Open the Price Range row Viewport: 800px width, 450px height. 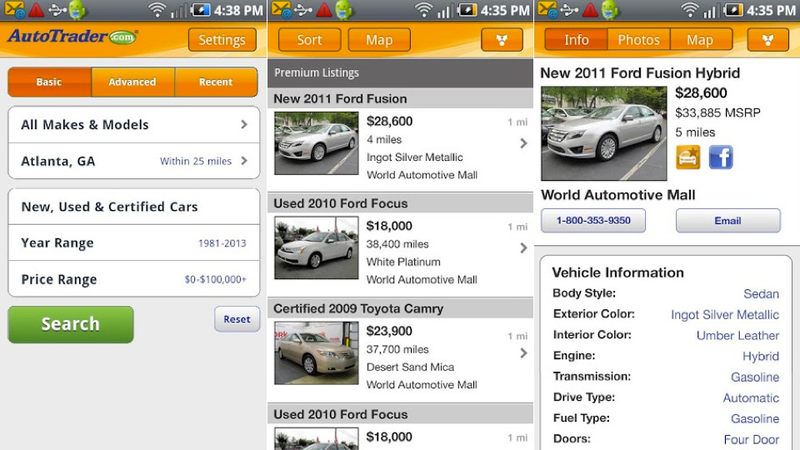tap(134, 279)
